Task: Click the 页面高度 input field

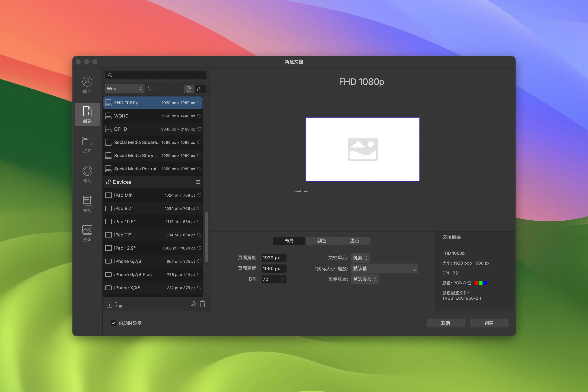Action: point(274,268)
